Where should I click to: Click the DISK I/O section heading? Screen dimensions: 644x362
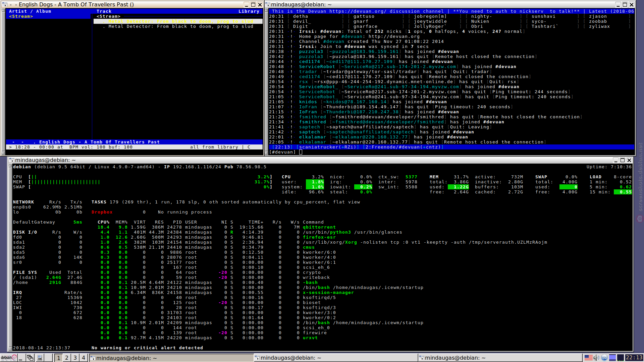pos(25,232)
